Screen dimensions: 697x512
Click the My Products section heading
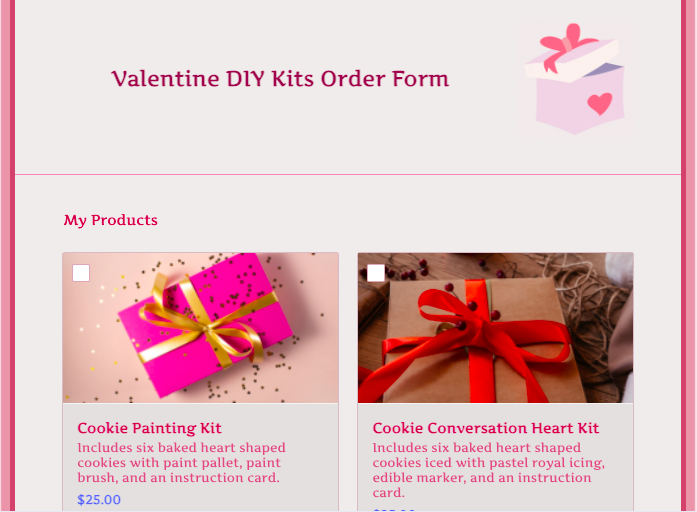pos(111,220)
